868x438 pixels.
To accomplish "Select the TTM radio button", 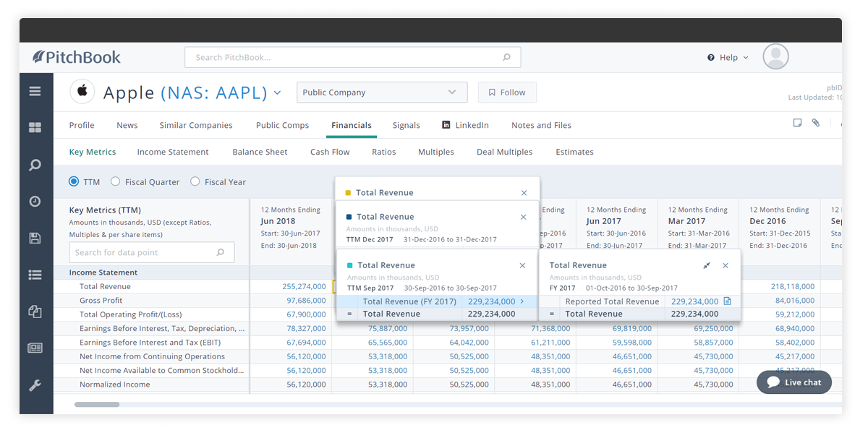I will [74, 182].
